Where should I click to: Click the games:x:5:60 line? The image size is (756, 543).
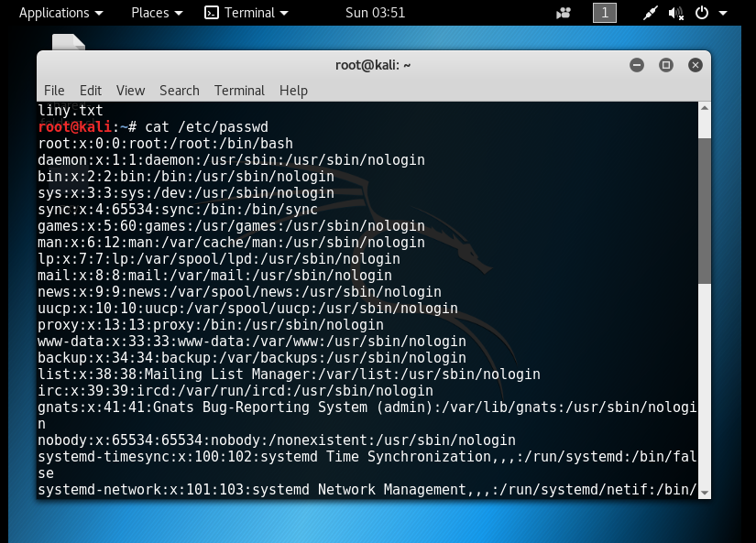coord(232,226)
